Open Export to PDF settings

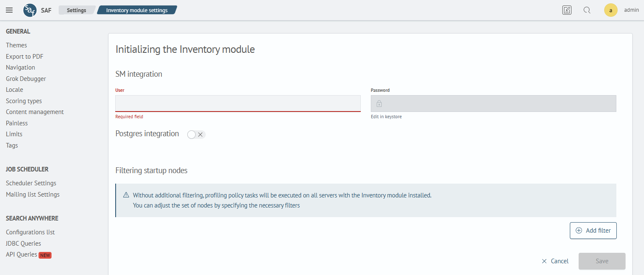(25, 57)
